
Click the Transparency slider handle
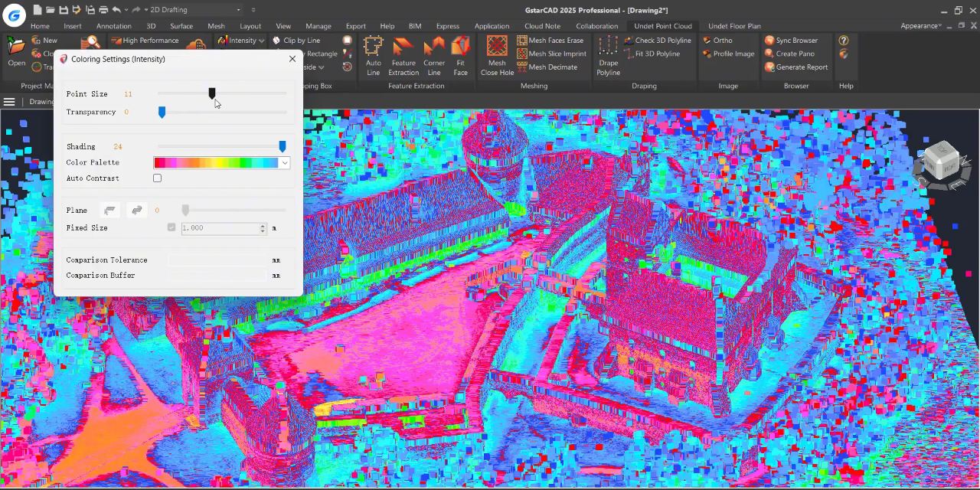click(162, 113)
